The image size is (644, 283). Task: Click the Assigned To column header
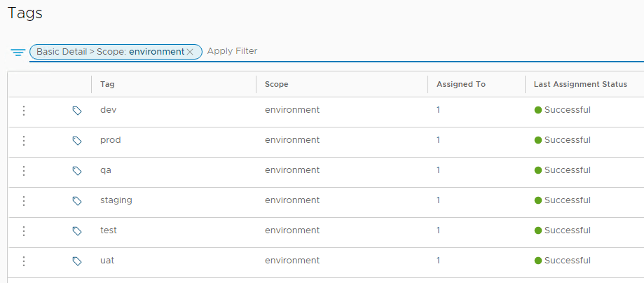click(x=461, y=84)
